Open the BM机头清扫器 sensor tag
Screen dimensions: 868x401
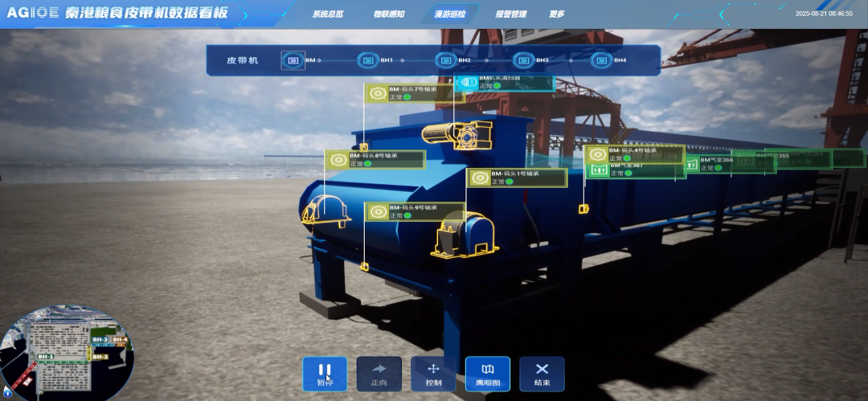505,83
